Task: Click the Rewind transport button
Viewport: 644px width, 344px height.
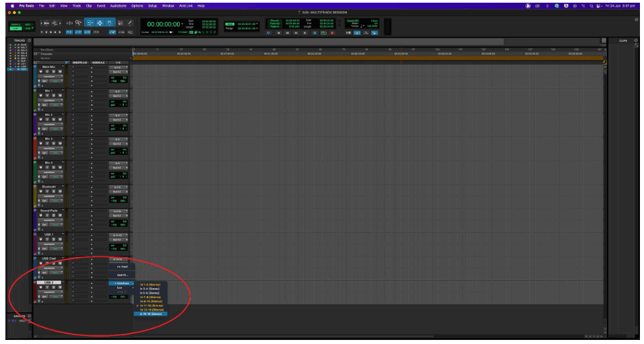Action: 288,33
